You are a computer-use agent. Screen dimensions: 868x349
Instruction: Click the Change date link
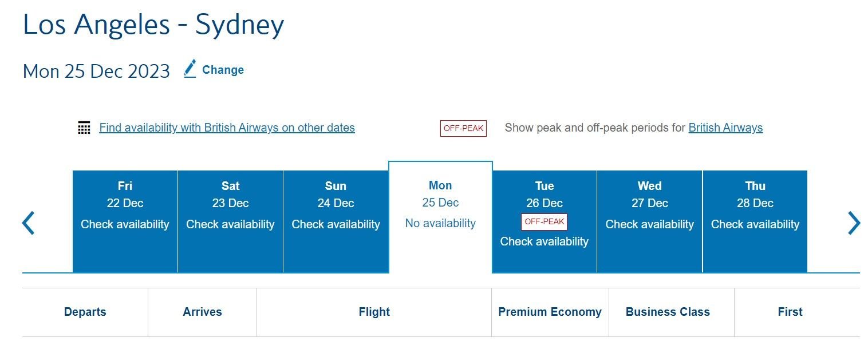[223, 70]
